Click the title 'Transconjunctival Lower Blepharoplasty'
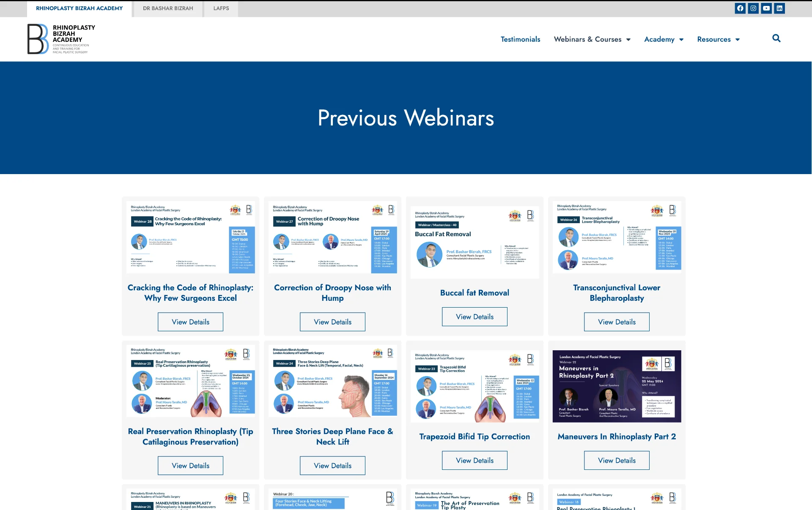The image size is (812, 510). tap(617, 293)
